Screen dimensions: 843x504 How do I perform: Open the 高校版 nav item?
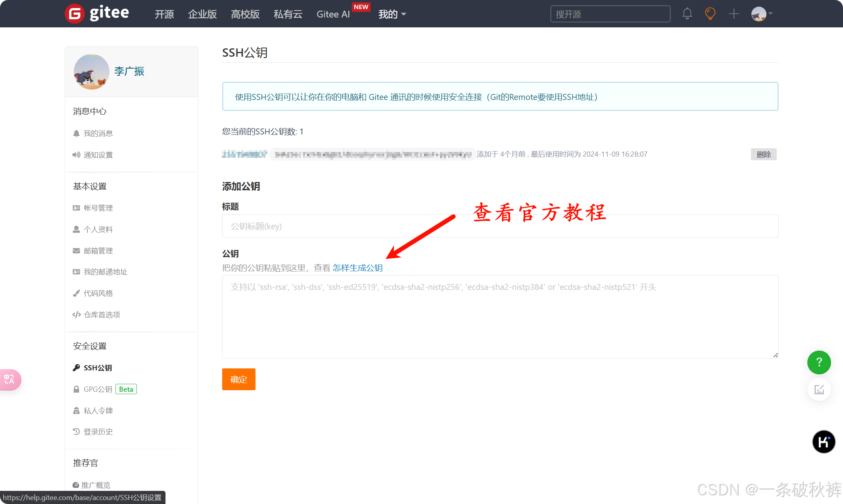pyautogui.click(x=245, y=14)
